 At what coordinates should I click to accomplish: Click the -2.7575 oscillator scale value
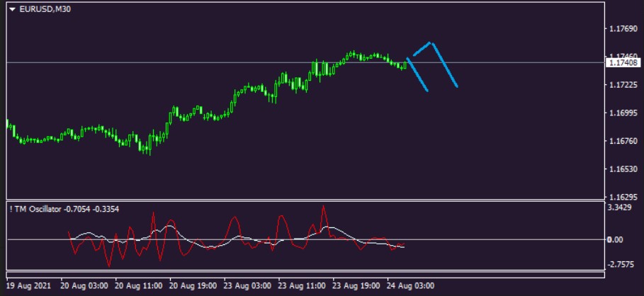click(621, 264)
